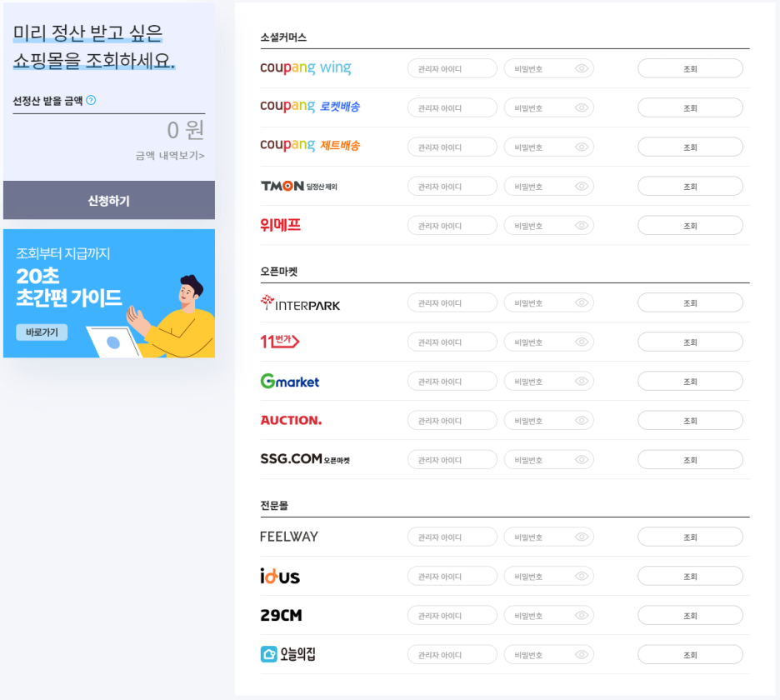Focus the 관리자 아이디 field for idus
Viewport: 780px width, 700px height.
tap(452, 577)
